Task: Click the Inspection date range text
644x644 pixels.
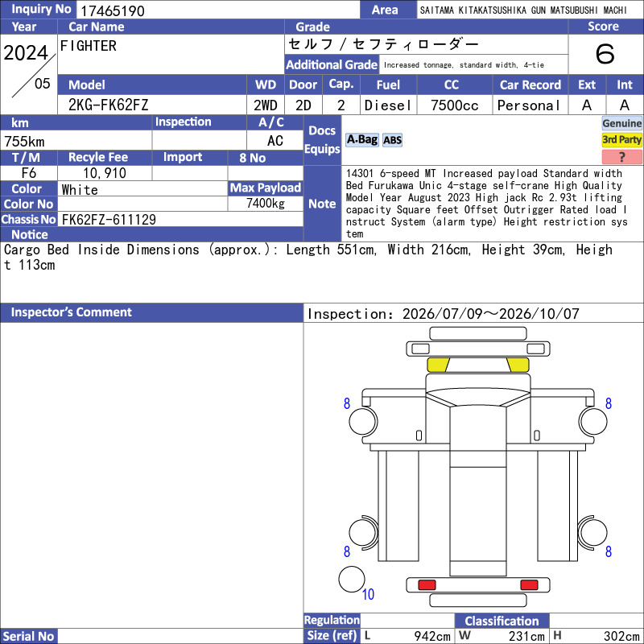Action: point(444,314)
